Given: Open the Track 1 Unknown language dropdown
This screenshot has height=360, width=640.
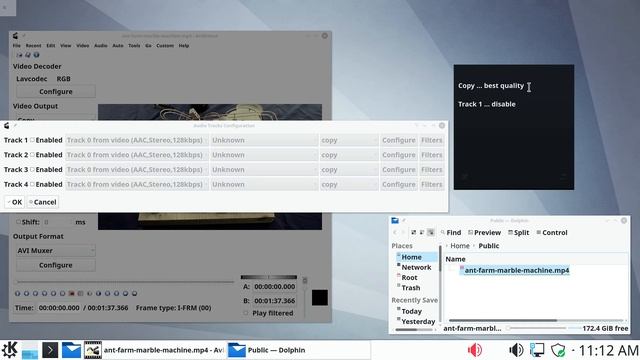Looking at the screenshot, I should click(264, 140).
